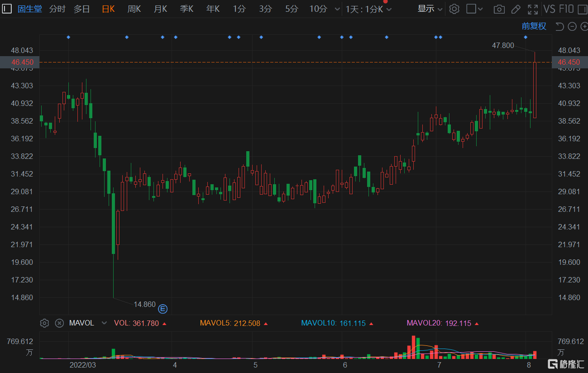Take a chart screenshot with camera icon
The width and height of the screenshot is (588, 373).
coord(499,9)
